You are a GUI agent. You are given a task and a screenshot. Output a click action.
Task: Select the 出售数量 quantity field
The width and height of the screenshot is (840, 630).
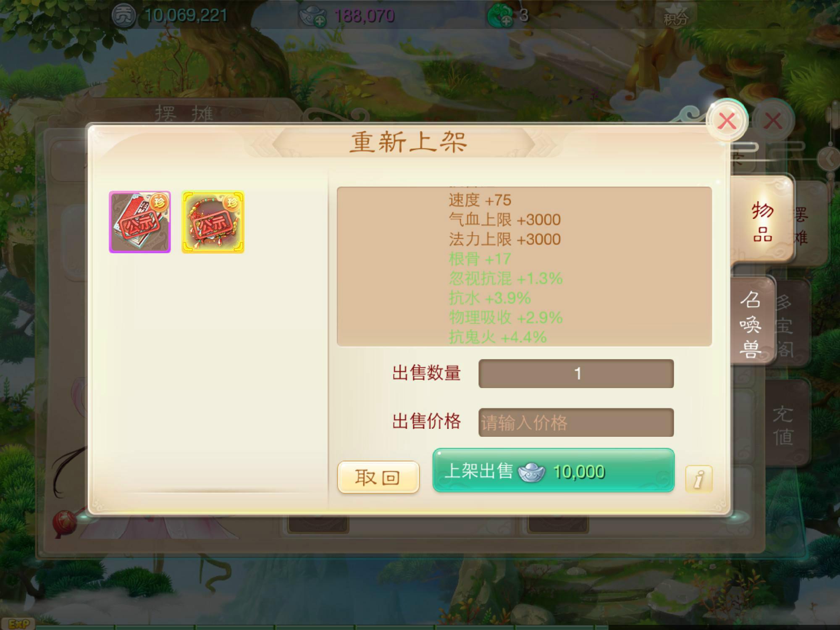point(576,373)
